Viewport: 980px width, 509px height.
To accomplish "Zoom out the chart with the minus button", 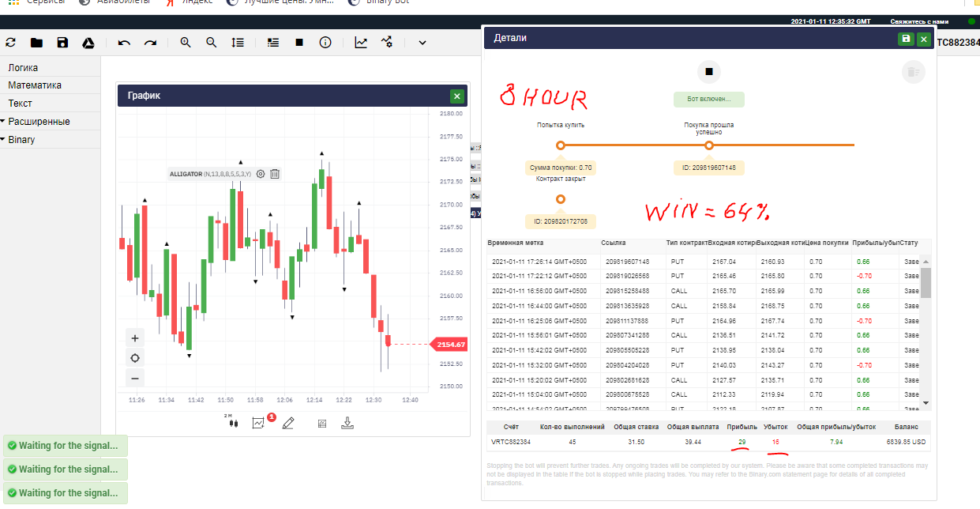I will click(135, 379).
